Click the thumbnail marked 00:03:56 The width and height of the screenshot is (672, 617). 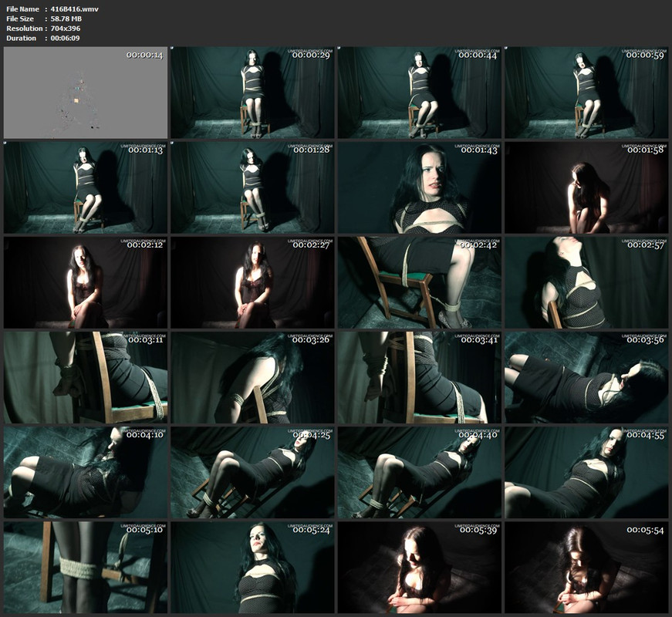click(x=586, y=377)
